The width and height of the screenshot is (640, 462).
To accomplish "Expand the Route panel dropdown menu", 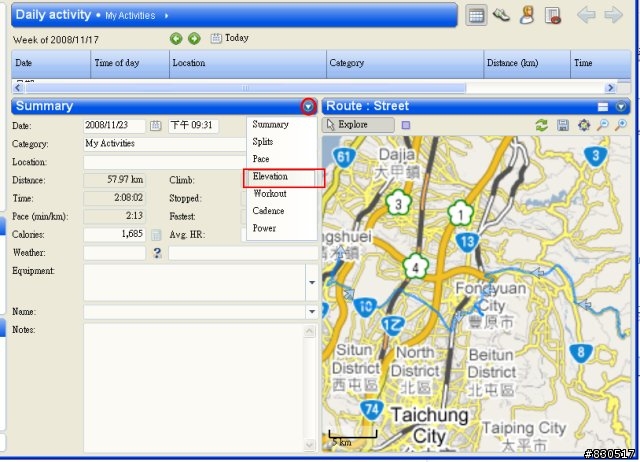I will [621, 106].
